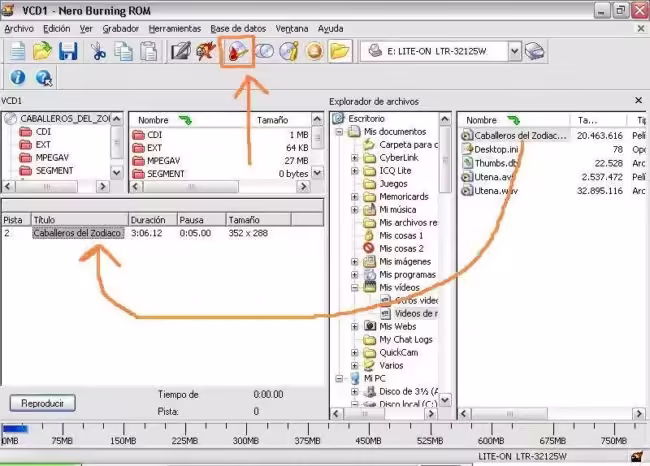This screenshot has width=650, height=466.
Task: Click the Burn disc flame icon
Action: [x=237, y=51]
